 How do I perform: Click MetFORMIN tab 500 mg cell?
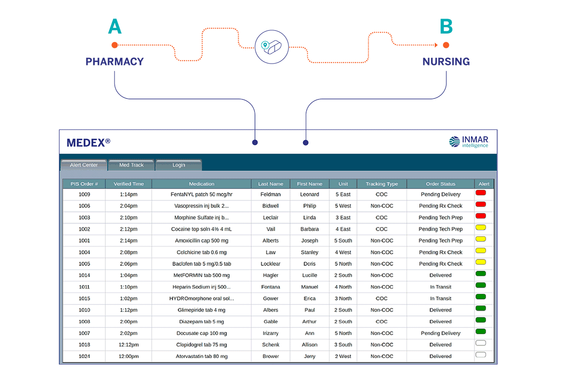[x=201, y=275]
